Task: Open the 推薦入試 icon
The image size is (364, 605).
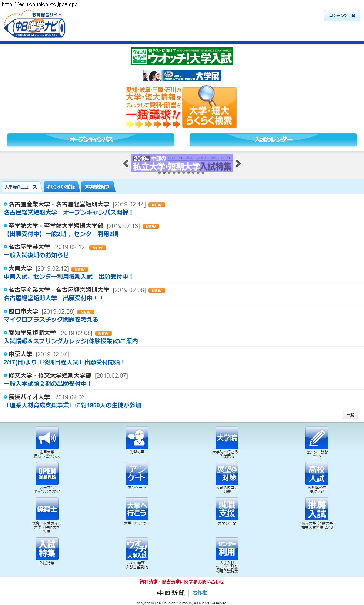Action: click(x=317, y=509)
